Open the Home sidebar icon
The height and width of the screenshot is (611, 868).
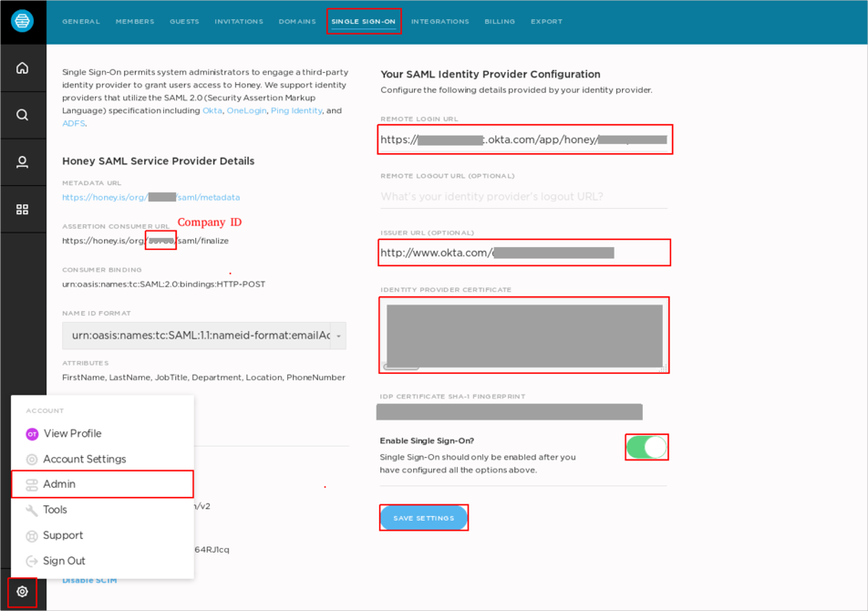pyautogui.click(x=22, y=68)
